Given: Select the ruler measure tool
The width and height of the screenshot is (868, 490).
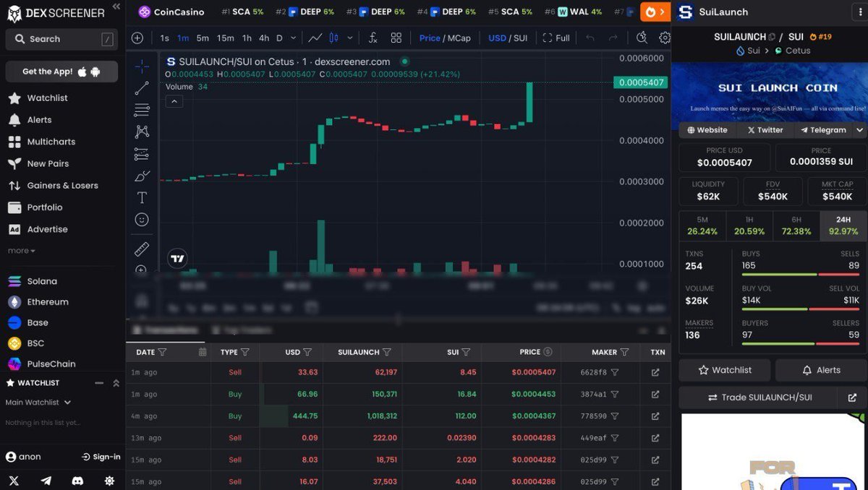Looking at the screenshot, I should pyautogui.click(x=142, y=249).
